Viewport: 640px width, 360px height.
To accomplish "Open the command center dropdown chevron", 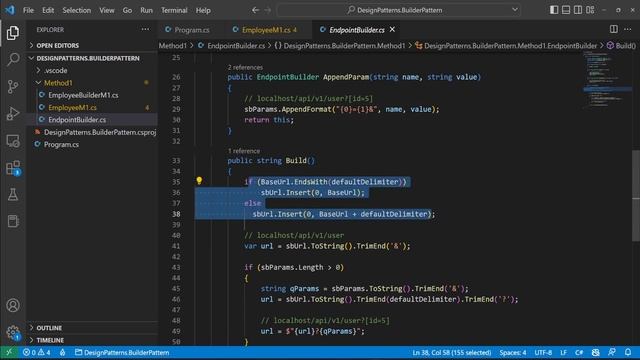I will pos(514,10).
